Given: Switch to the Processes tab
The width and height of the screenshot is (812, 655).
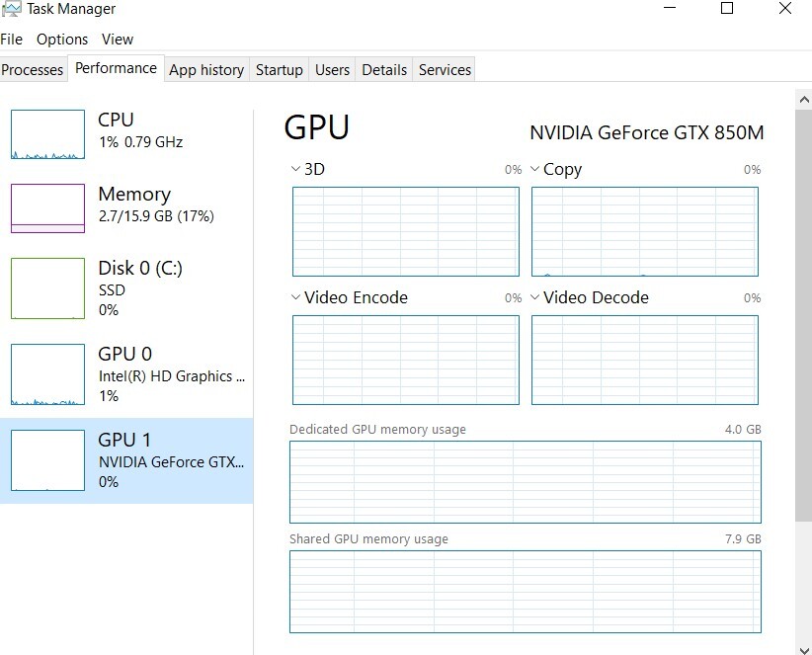Looking at the screenshot, I should (x=33, y=70).
